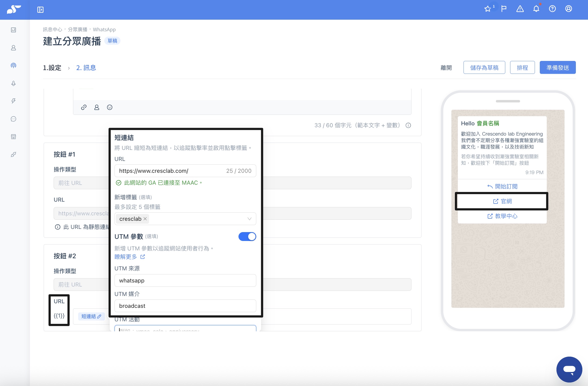
Task: Open the rocket sidebar icon
Action: click(13, 83)
